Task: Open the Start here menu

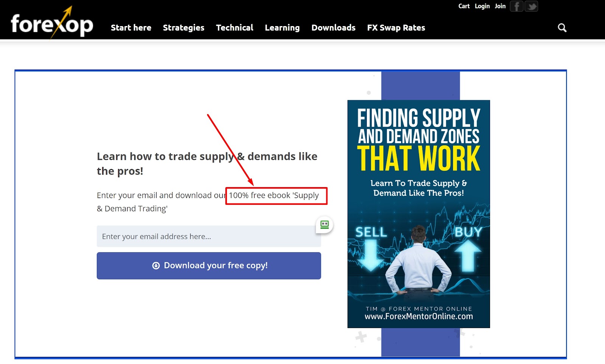Action: pos(131,28)
